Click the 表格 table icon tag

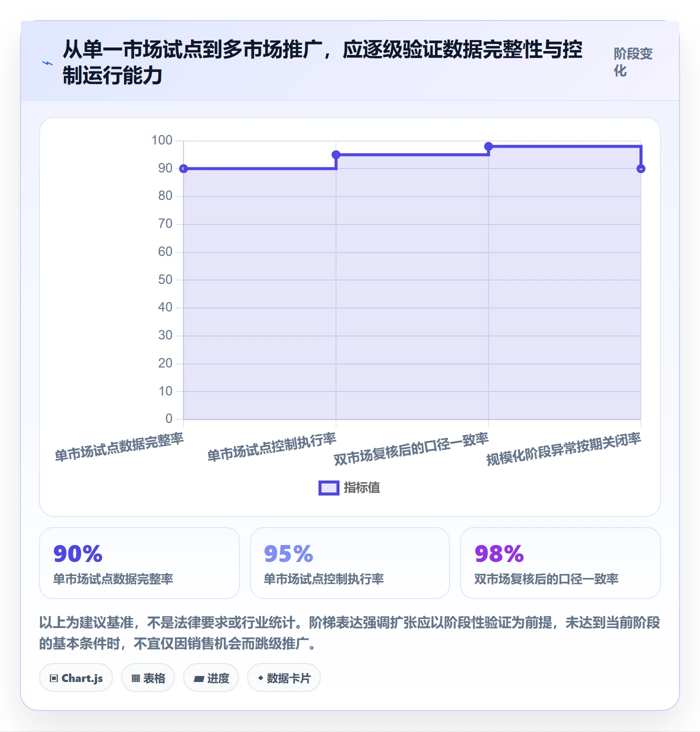click(148, 678)
